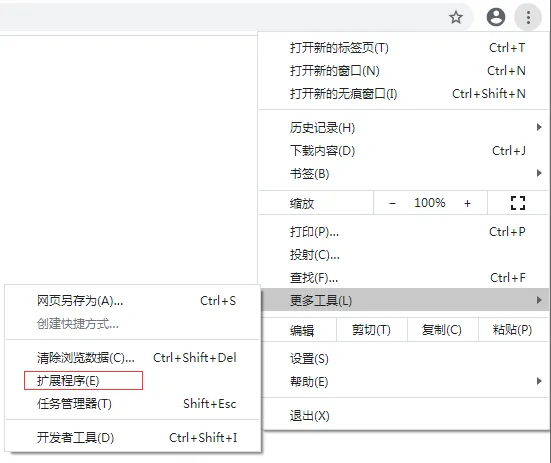This screenshot has width=551, height=463.
Task: Expand the 历史记录(H) history submenu
Action: click(403, 128)
